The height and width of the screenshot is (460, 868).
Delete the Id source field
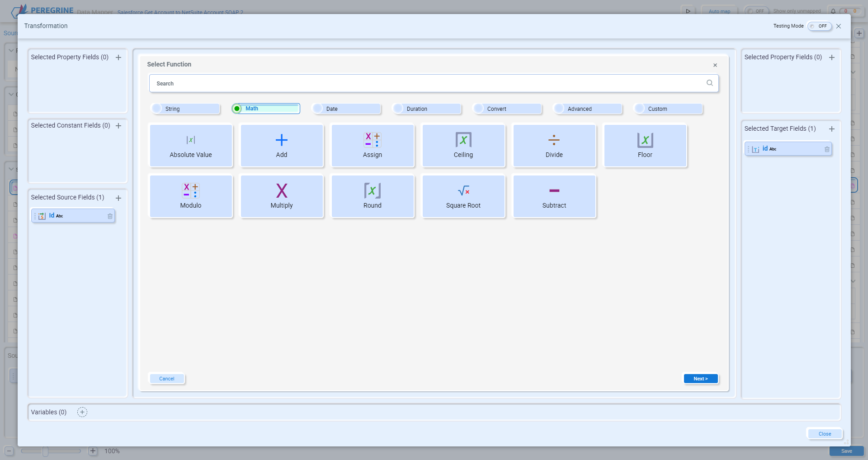tap(110, 216)
